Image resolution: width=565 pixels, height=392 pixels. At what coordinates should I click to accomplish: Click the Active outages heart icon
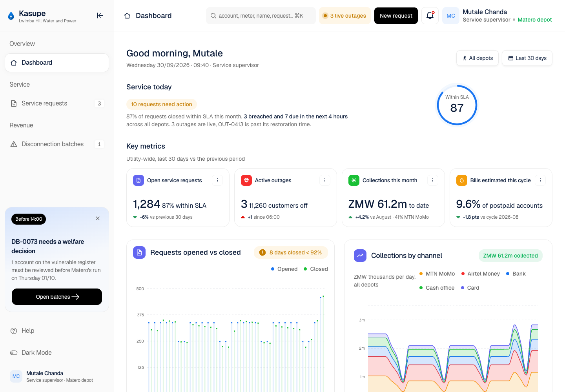tap(246, 180)
